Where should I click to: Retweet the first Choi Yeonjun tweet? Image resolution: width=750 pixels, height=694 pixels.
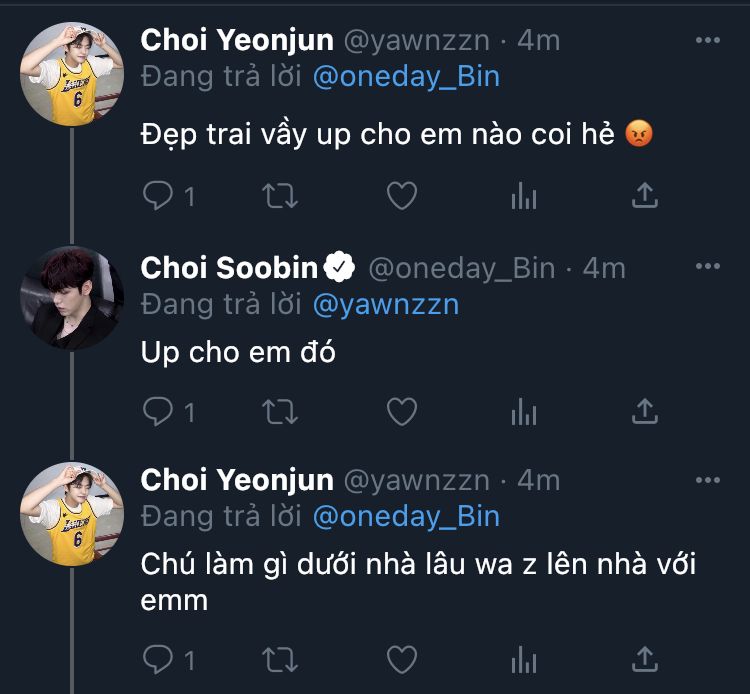tap(279, 196)
